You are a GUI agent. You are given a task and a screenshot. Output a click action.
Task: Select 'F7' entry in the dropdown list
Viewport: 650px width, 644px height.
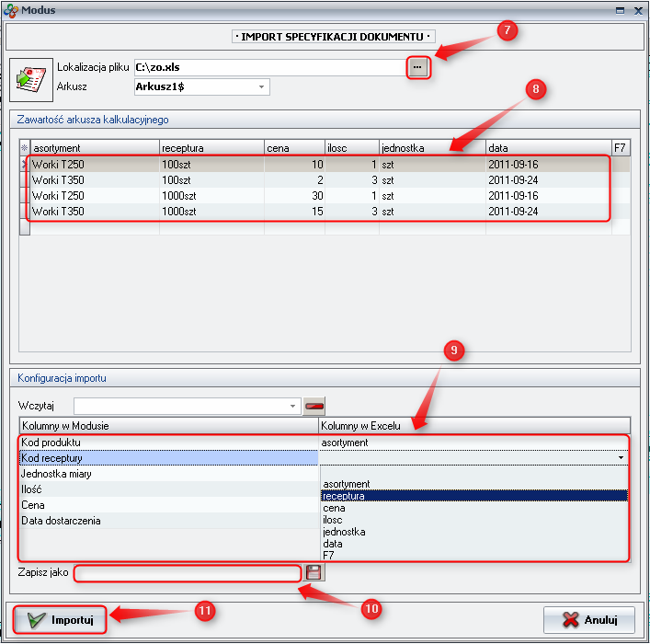pos(329,556)
